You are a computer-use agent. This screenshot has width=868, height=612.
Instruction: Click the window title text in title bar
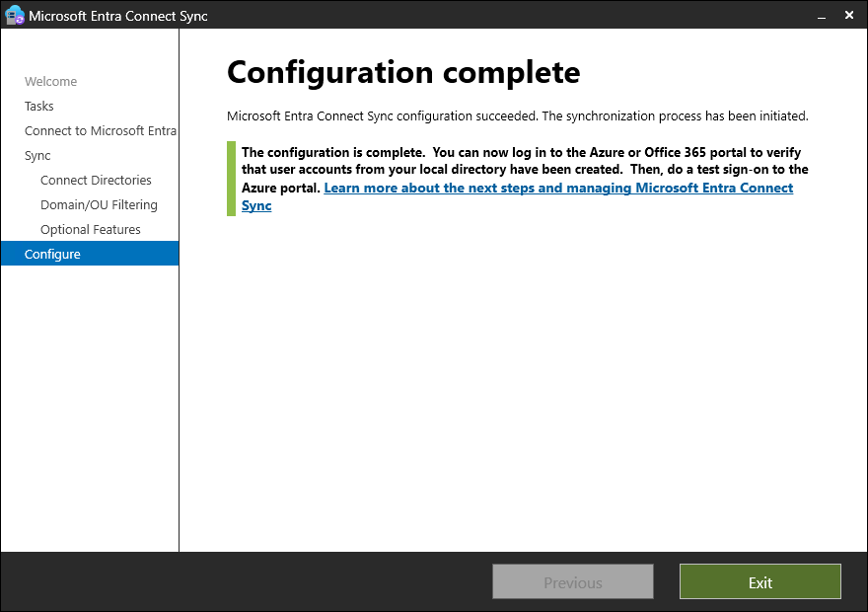(118, 16)
